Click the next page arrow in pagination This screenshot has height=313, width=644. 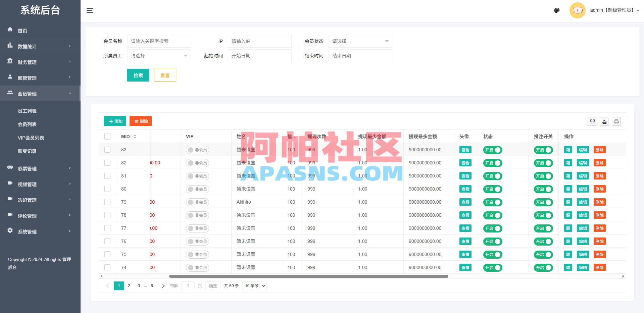pyautogui.click(x=163, y=286)
